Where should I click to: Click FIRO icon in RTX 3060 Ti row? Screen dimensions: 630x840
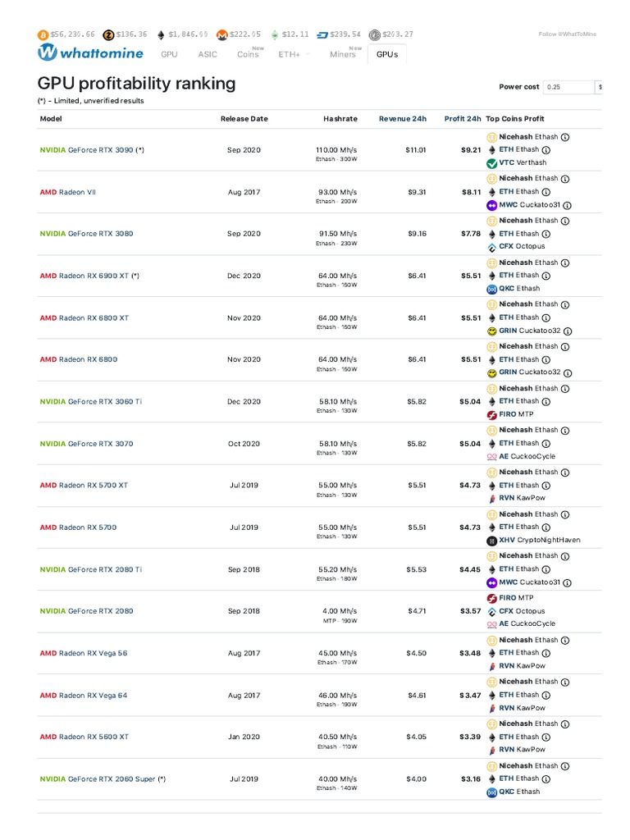(491, 414)
